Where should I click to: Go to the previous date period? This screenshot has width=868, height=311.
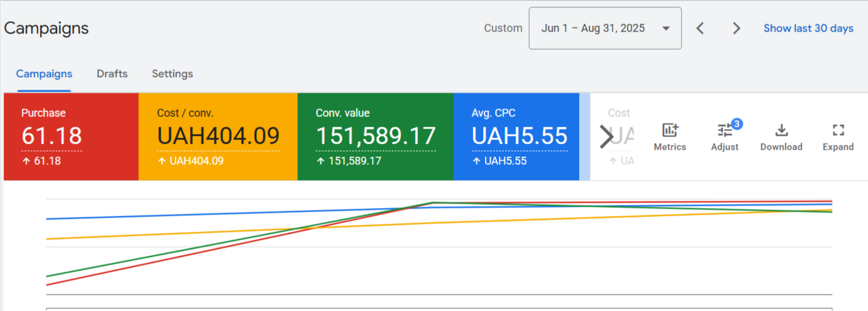(700, 28)
